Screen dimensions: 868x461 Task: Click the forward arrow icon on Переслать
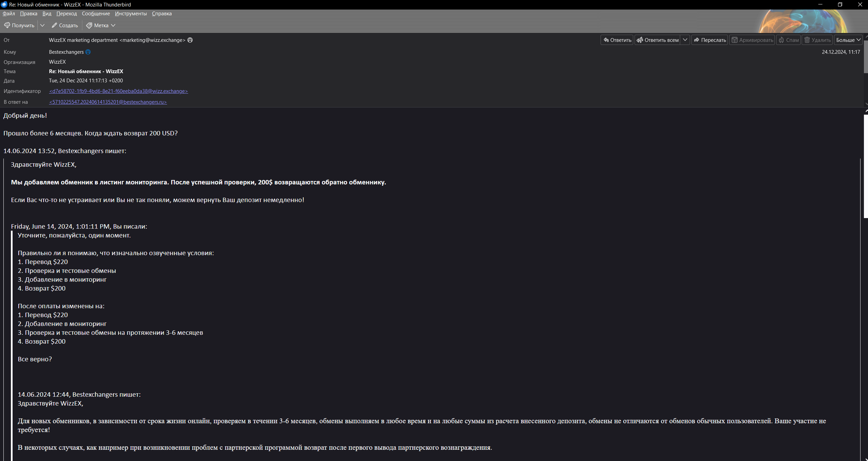tap(697, 40)
